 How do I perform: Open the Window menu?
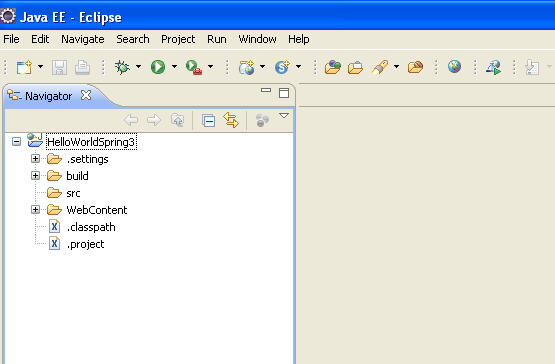point(257,39)
